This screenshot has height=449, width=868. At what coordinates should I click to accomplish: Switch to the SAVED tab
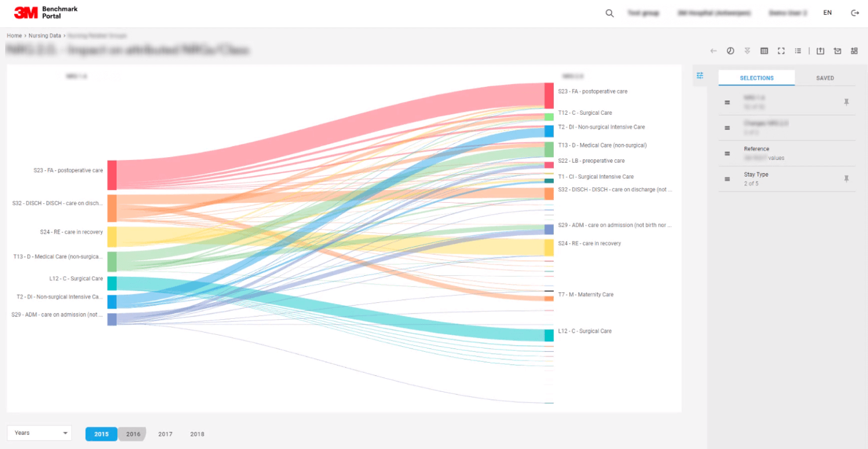825,78
